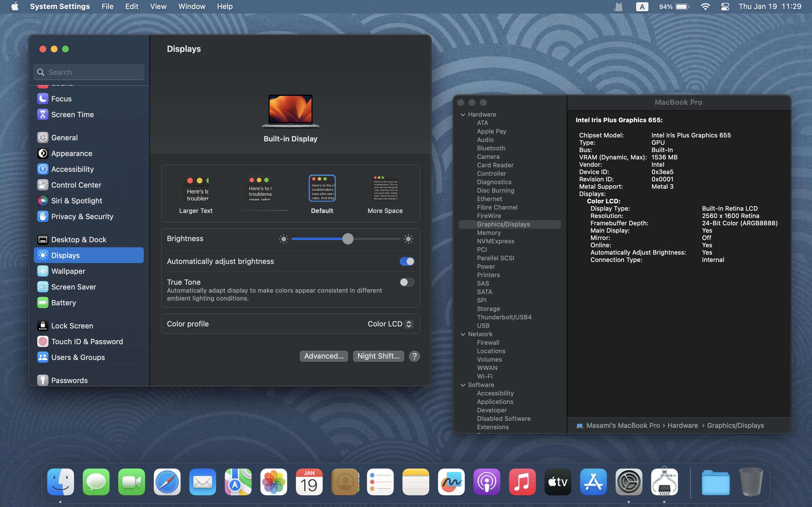
Task: Open Accessibility settings in sidebar
Action: [72, 169]
